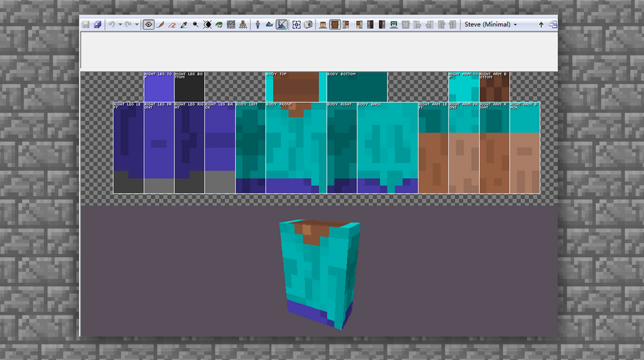Toggle left arm visibility

[x=346, y=24]
